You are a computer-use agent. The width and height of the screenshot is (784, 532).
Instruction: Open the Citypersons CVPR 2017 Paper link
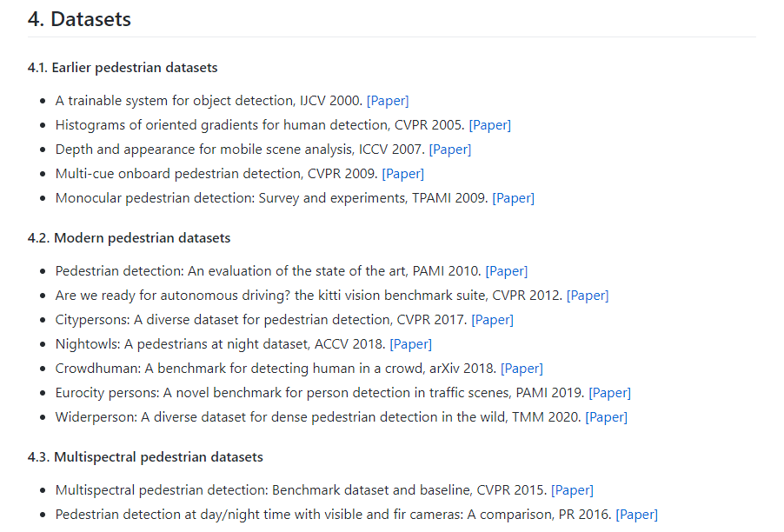coord(493,320)
